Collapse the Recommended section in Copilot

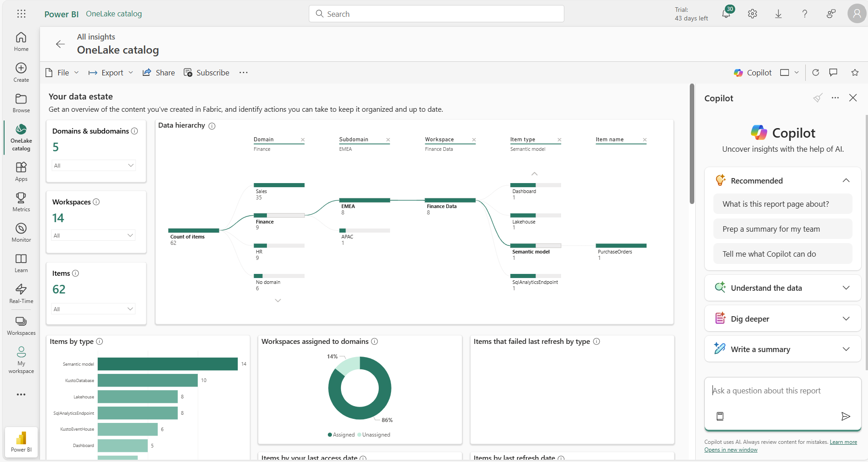pos(846,180)
